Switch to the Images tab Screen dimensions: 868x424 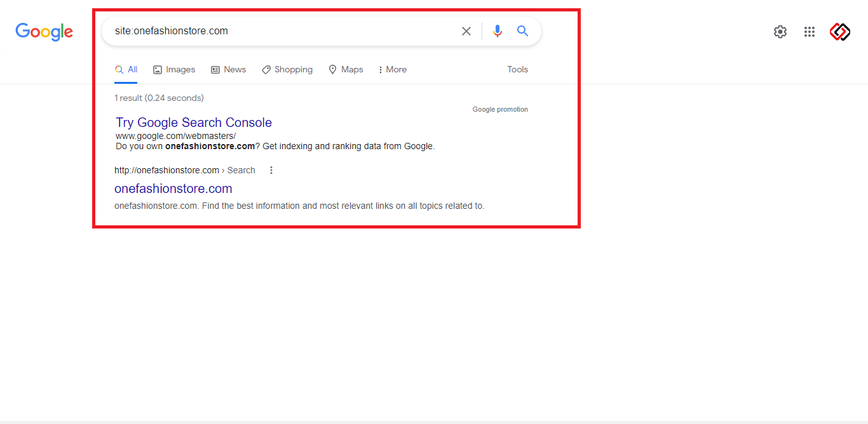click(174, 70)
